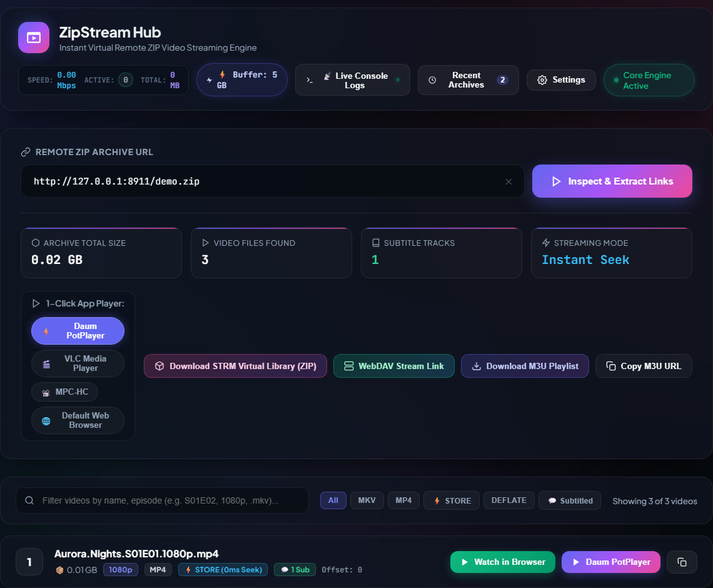Image resolution: width=713 pixels, height=588 pixels.
Task: Click the row number 1 badge
Action: tap(29, 562)
